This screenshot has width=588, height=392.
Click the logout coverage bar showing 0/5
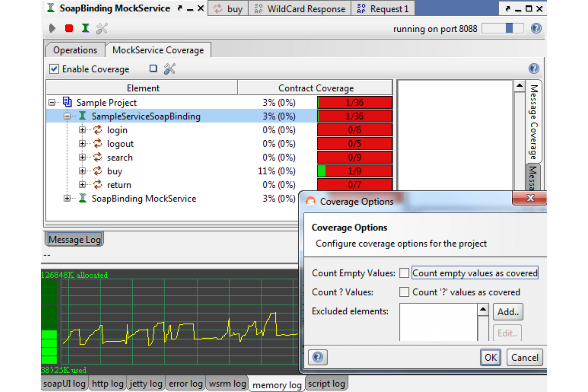[x=355, y=143]
